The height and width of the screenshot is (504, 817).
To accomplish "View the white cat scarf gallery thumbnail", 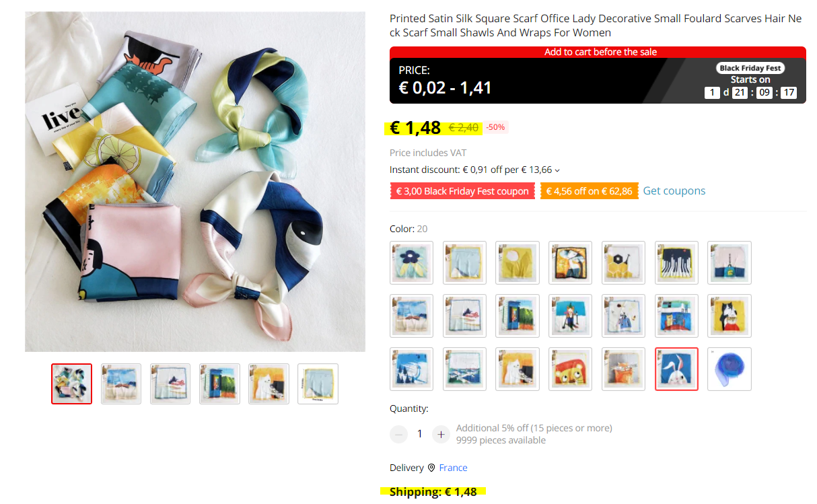I will point(269,384).
